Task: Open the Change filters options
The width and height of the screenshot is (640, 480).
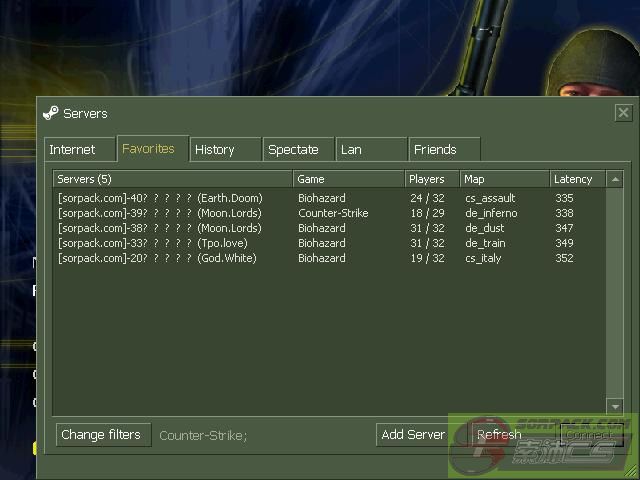Action: pyautogui.click(x=104, y=435)
